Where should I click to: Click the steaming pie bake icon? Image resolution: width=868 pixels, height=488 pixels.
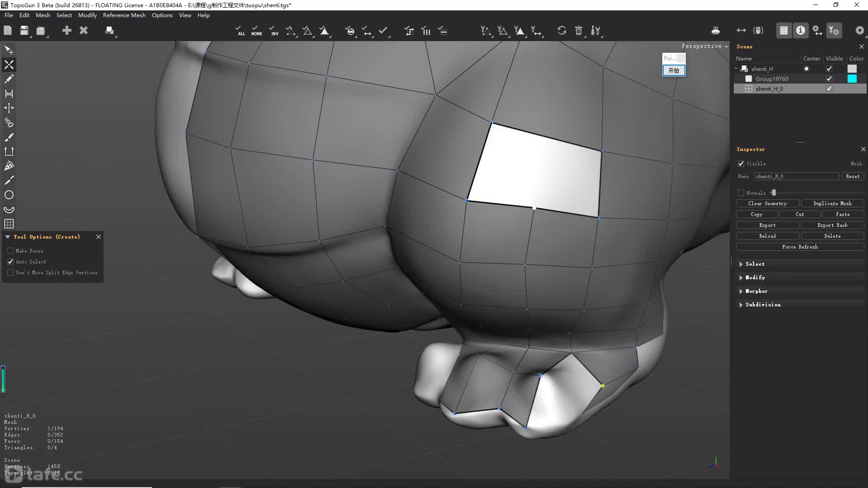click(x=716, y=30)
